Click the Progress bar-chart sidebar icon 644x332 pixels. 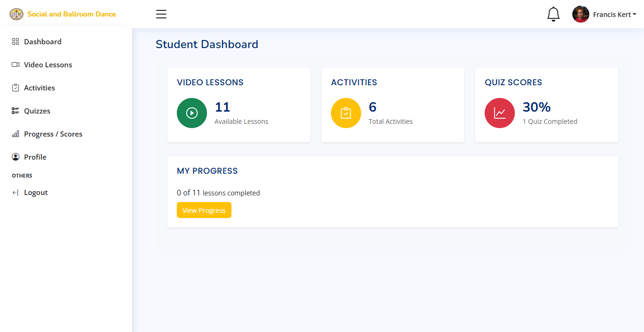[16, 134]
